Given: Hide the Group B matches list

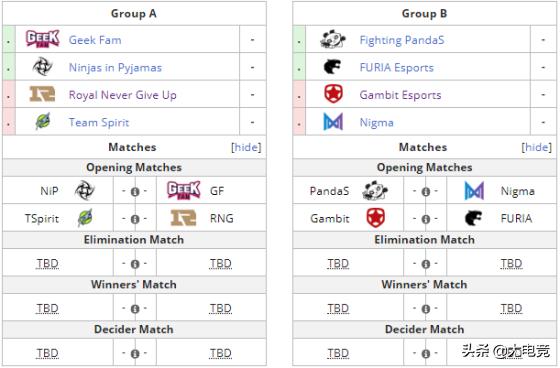Looking at the screenshot, I should coord(537,147).
